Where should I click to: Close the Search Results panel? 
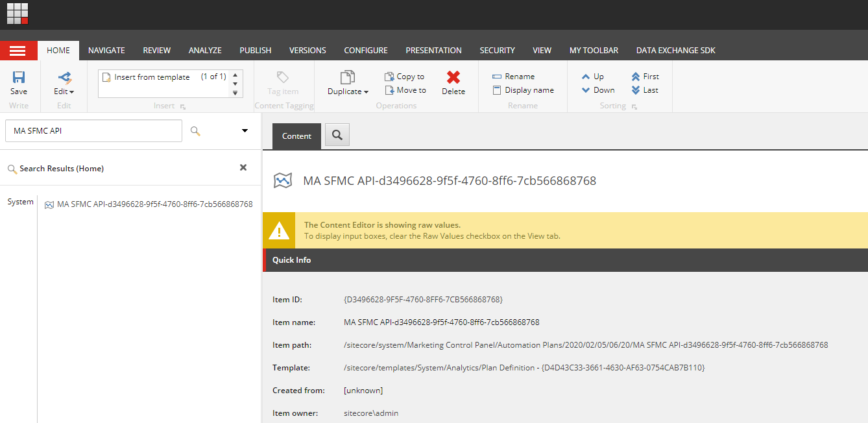coord(243,167)
